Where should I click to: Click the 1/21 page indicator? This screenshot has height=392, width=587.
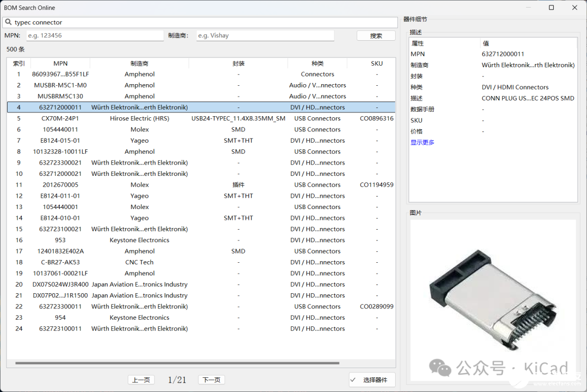pos(177,380)
